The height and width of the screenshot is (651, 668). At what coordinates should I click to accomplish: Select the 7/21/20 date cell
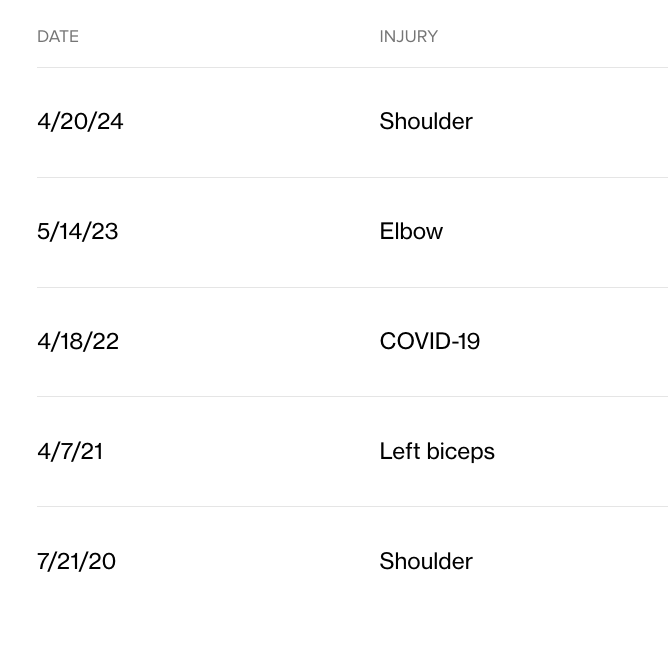(x=76, y=562)
